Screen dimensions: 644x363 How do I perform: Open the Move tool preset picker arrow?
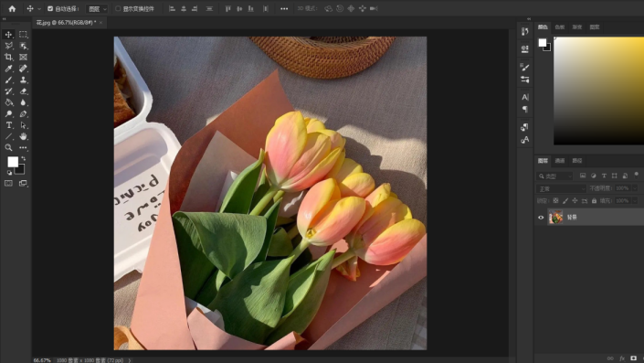[39, 8]
